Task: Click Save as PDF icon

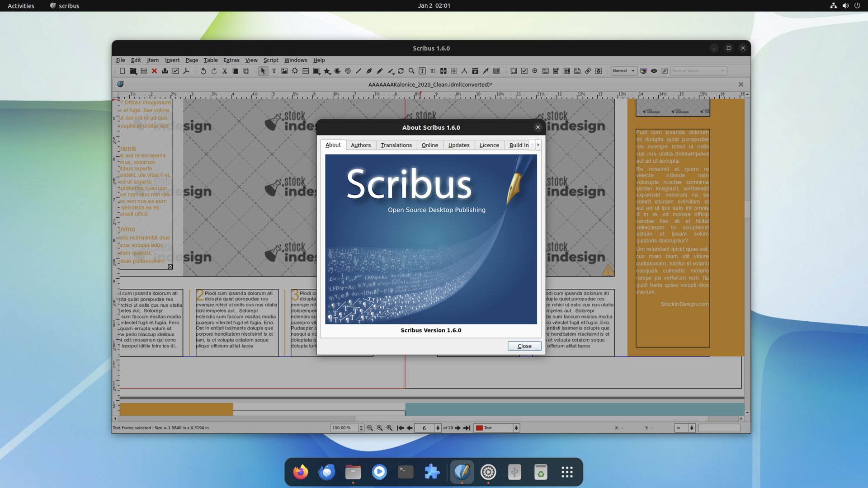Action: (x=186, y=71)
